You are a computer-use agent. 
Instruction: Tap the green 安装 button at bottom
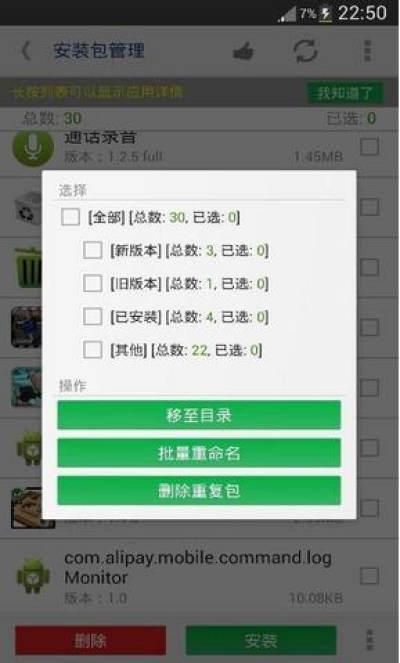[261, 641]
